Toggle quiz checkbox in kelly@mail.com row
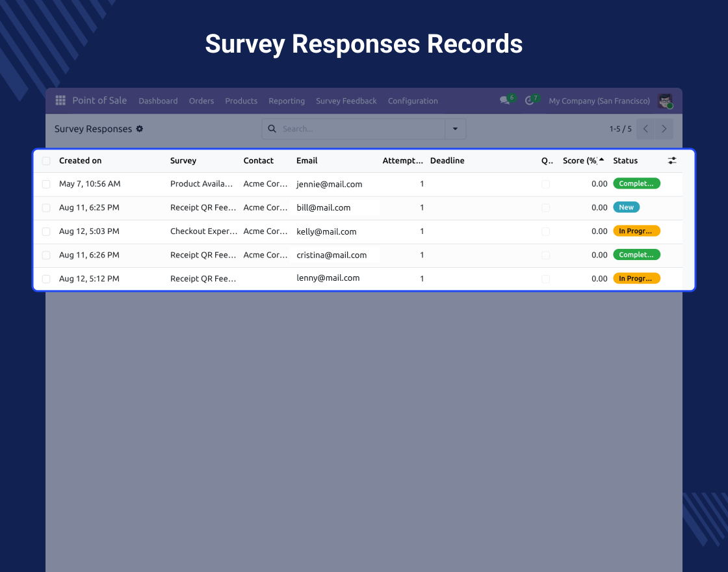 click(545, 231)
